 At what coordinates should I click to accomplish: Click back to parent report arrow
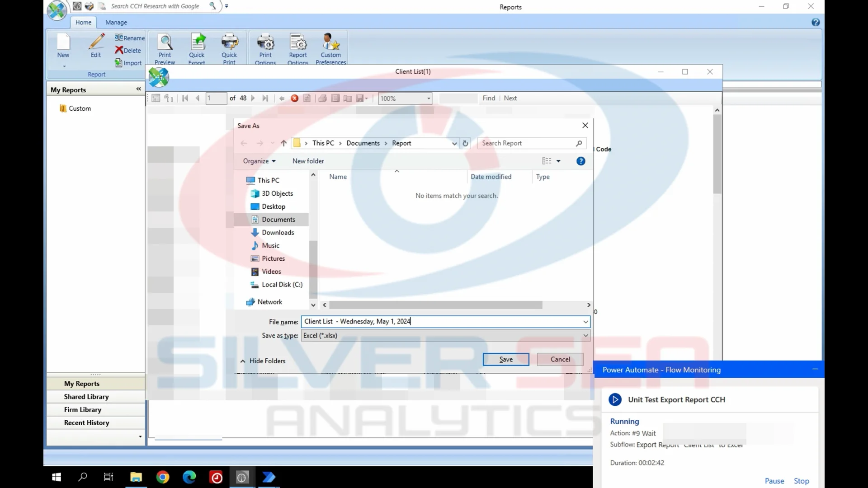point(282,98)
